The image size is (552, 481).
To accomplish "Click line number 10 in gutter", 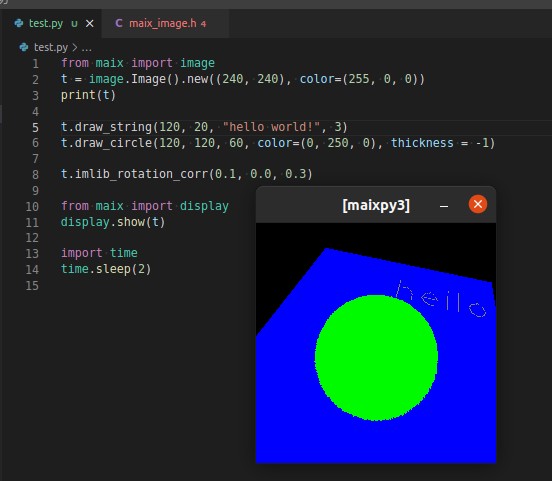I will click(32, 206).
